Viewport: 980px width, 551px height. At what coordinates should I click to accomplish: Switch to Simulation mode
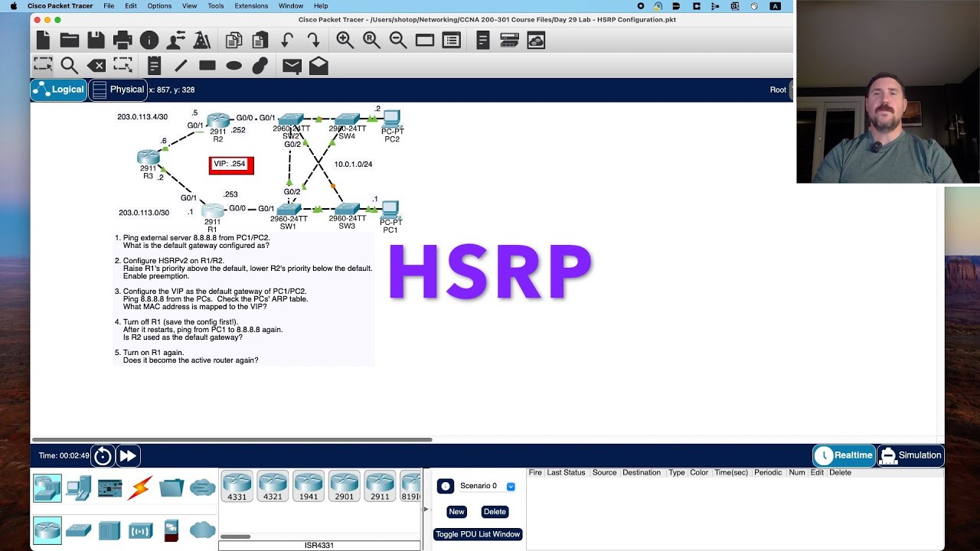click(x=910, y=455)
